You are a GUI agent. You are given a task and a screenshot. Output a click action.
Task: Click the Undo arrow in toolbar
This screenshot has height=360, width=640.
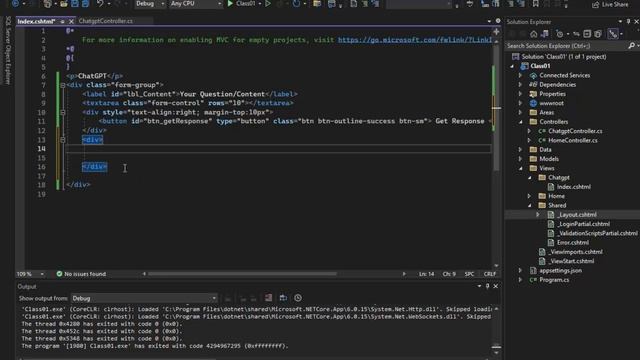pyautogui.click(x=100, y=4)
